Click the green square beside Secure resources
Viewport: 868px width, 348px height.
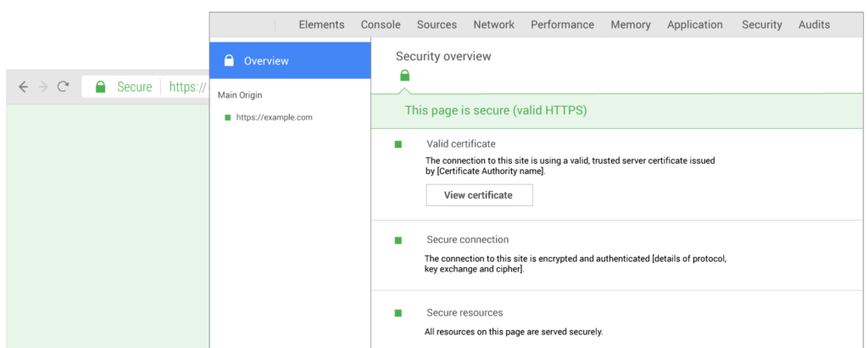pyautogui.click(x=398, y=313)
